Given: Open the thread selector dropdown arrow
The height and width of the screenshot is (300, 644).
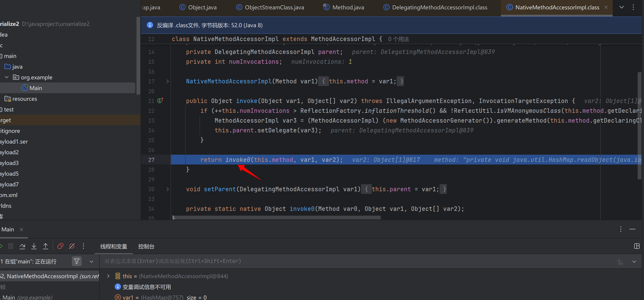Looking at the screenshot, I should [x=91, y=261].
